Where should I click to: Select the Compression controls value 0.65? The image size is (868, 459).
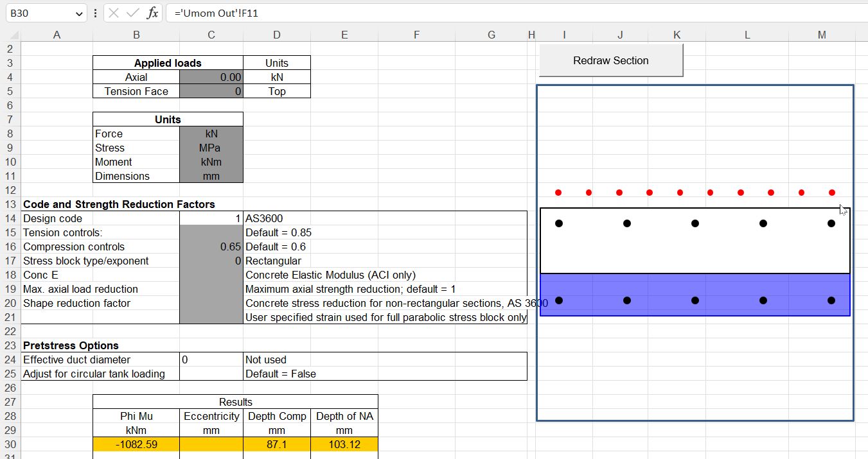211,247
